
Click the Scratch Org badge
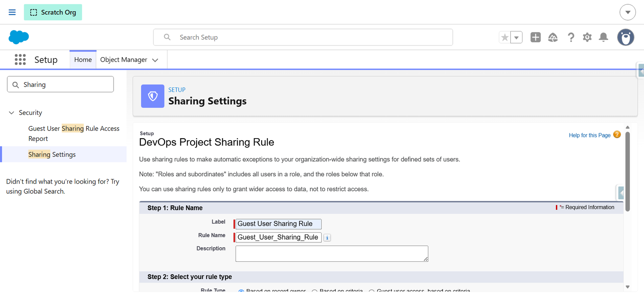tap(53, 12)
